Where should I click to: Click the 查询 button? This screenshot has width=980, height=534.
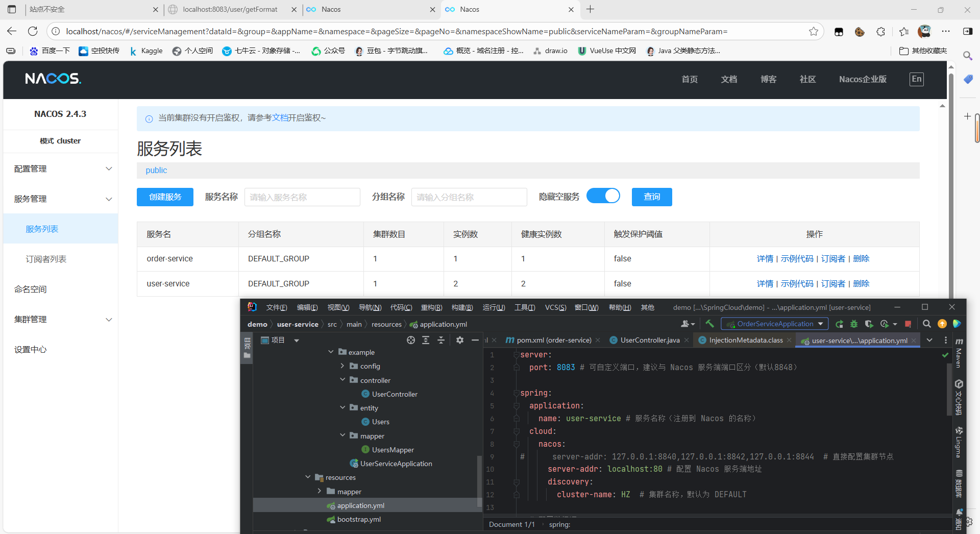point(652,197)
